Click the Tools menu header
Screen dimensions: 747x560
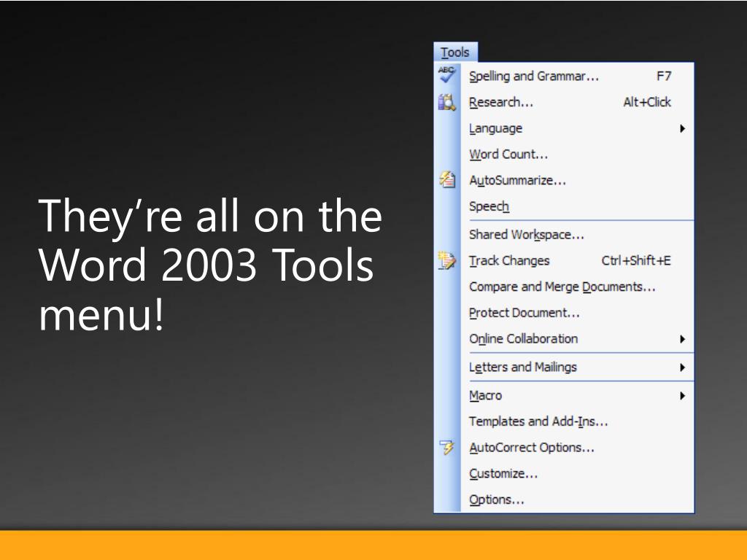point(455,52)
